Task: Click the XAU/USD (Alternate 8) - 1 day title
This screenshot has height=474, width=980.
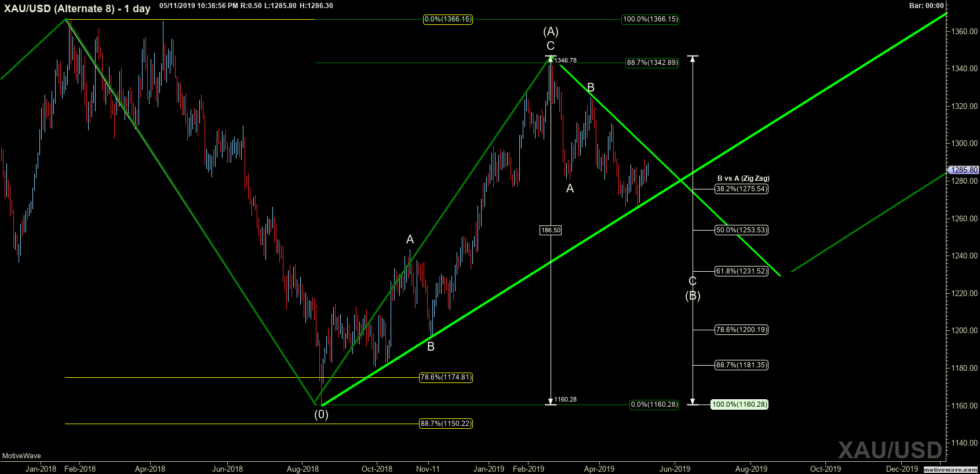Action: pos(77,9)
